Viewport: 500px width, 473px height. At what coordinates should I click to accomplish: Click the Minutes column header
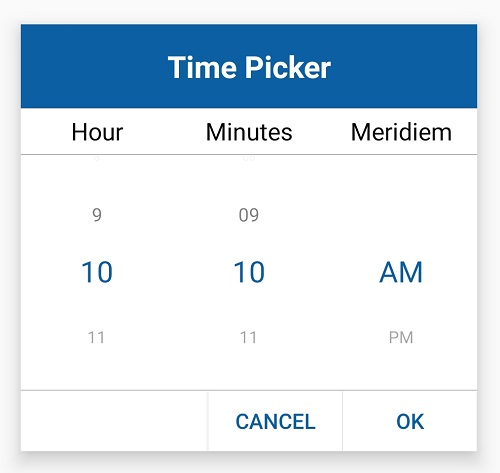pos(249,132)
